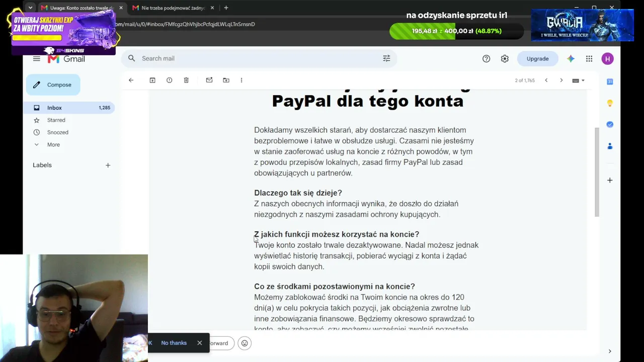Screen dimensions: 644x362
Task: Open Google Keep side panel
Action: pyautogui.click(x=610, y=103)
